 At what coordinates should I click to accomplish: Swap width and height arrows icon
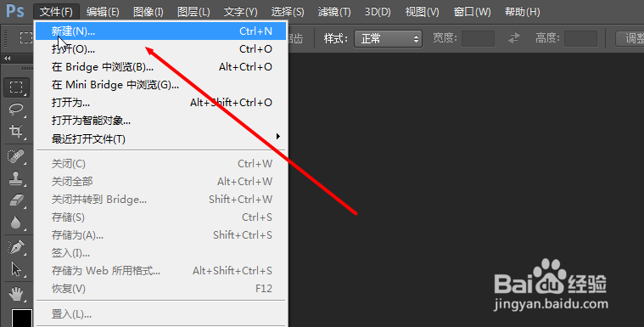coord(514,38)
